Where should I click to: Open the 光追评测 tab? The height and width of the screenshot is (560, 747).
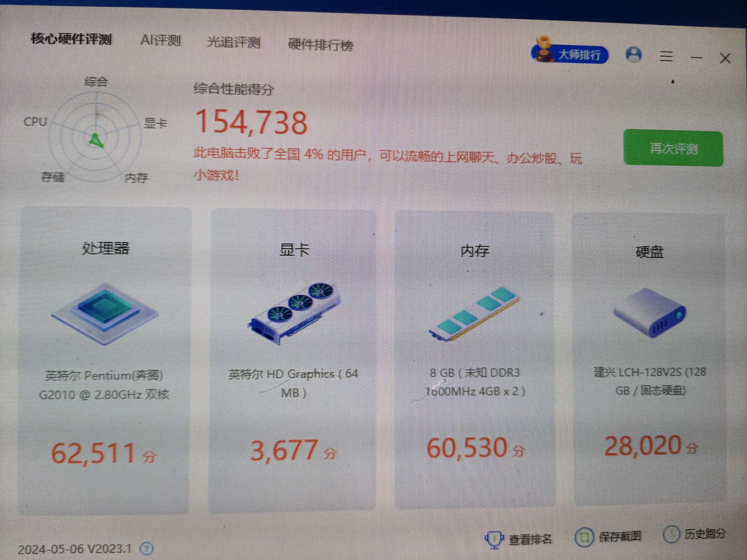pyautogui.click(x=233, y=42)
